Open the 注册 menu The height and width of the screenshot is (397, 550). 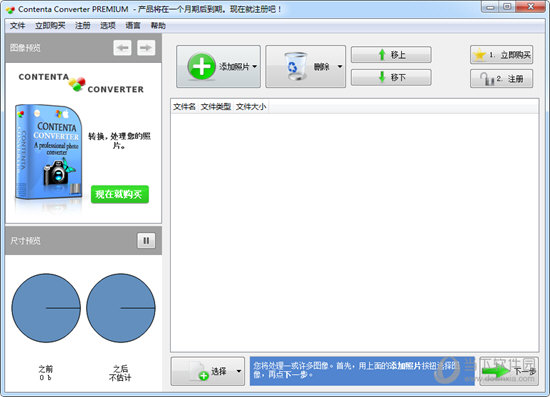(x=82, y=26)
